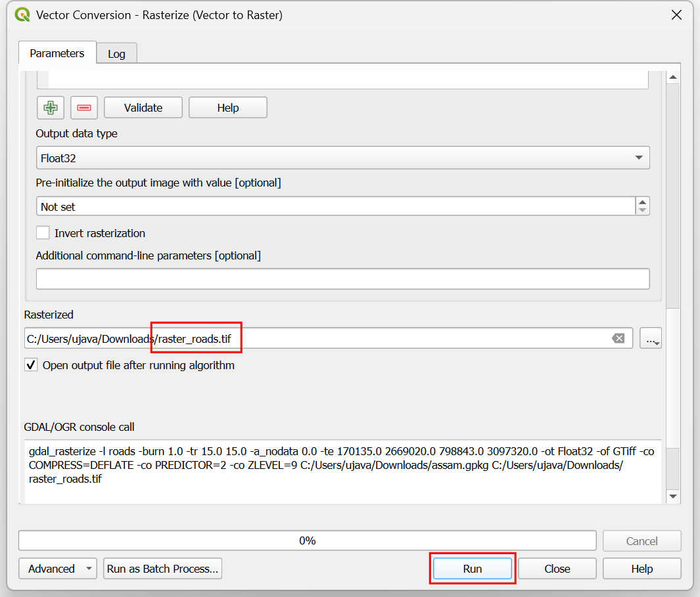
Task: Uncheck Open output file after running algorithm
Action: coord(31,365)
